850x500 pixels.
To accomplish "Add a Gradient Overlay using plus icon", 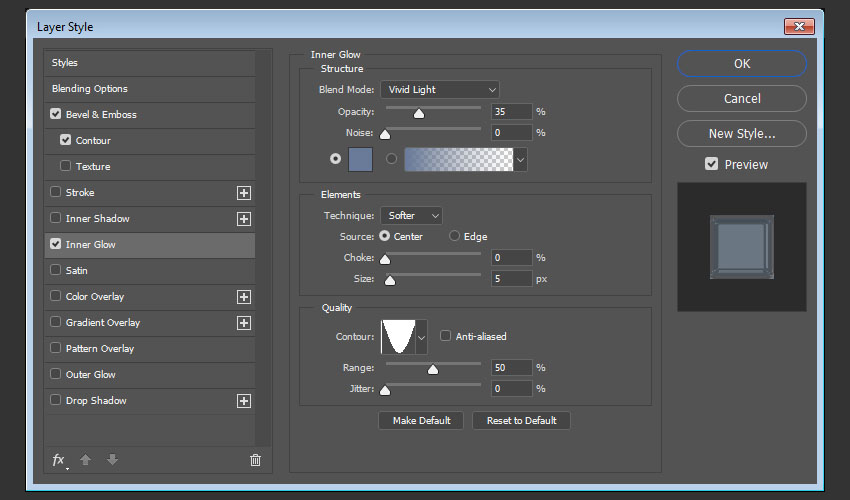I will click(x=243, y=323).
